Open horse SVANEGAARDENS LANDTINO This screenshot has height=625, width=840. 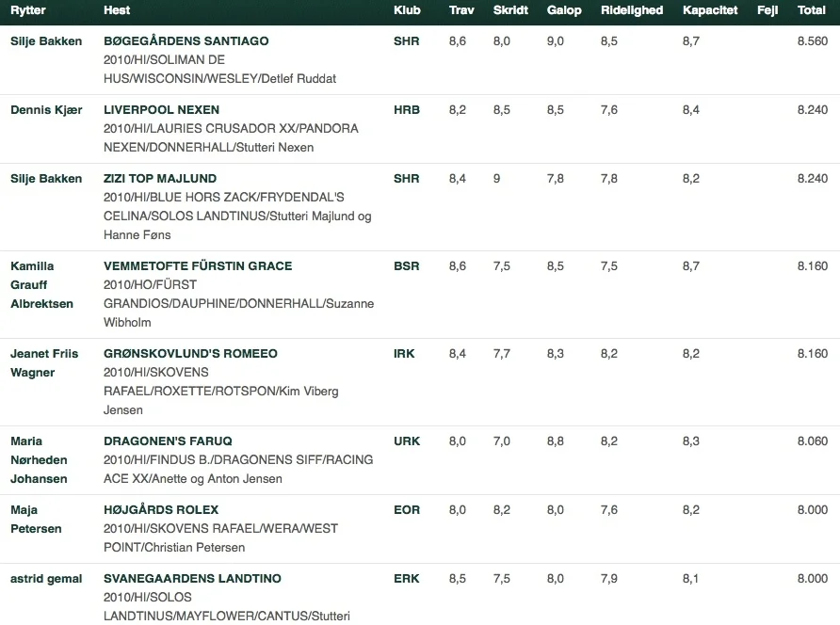(x=192, y=578)
